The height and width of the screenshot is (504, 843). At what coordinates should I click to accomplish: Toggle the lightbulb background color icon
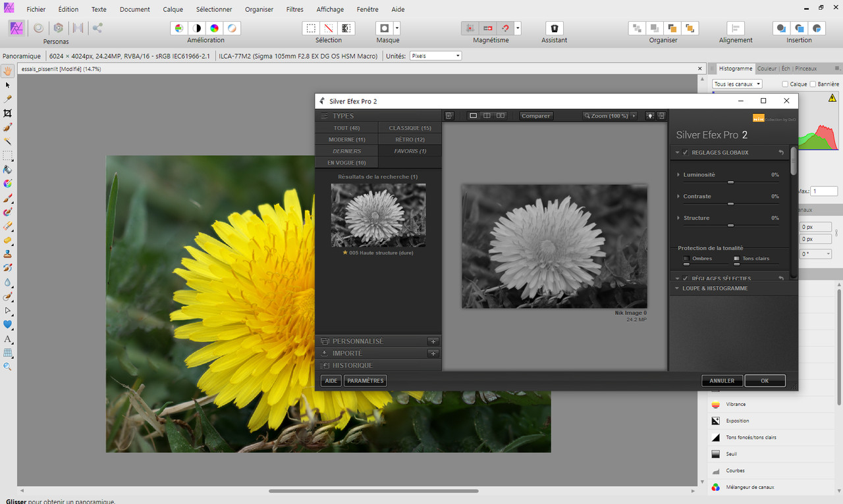[650, 116]
